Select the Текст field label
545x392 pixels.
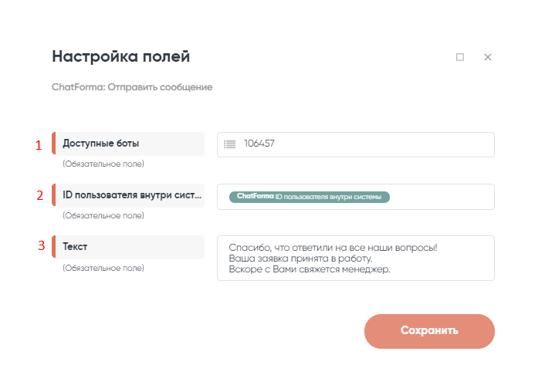(x=76, y=246)
